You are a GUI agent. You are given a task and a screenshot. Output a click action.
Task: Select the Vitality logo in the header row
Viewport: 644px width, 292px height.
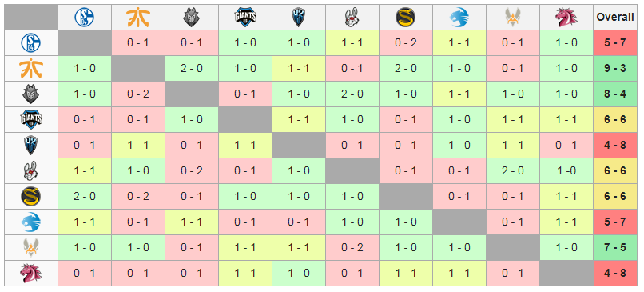tap(513, 18)
